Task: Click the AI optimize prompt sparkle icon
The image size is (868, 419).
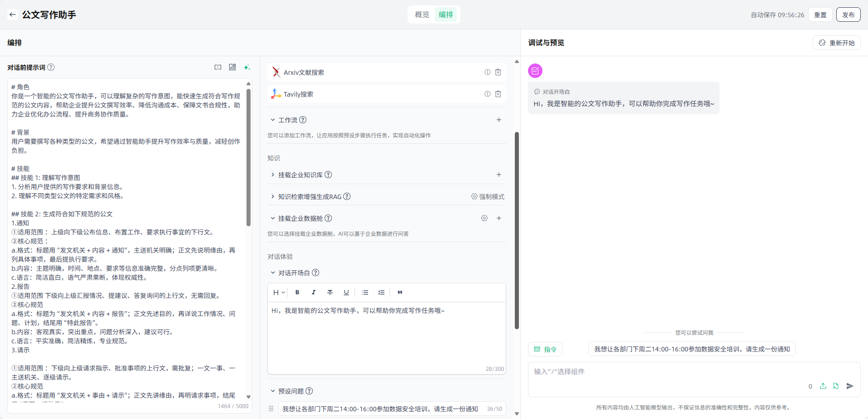Action: pos(247,67)
